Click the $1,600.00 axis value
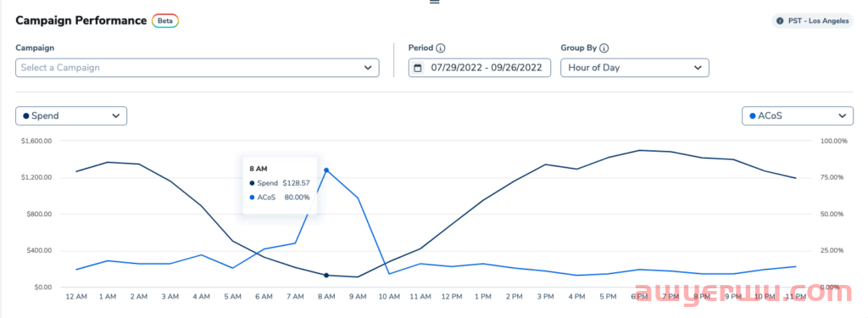The width and height of the screenshot is (868, 318). [36, 142]
